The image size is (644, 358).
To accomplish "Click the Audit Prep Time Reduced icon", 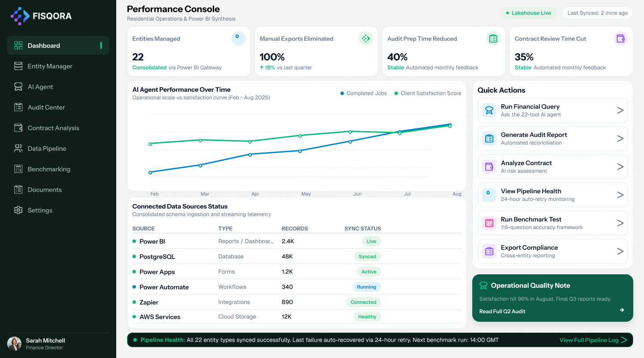I will click(493, 38).
